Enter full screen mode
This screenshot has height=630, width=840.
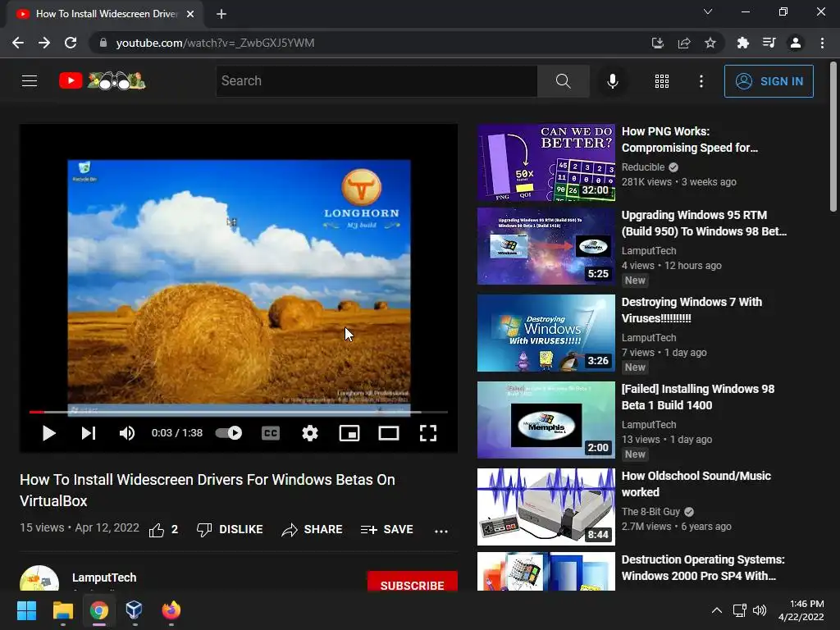click(x=428, y=433)
